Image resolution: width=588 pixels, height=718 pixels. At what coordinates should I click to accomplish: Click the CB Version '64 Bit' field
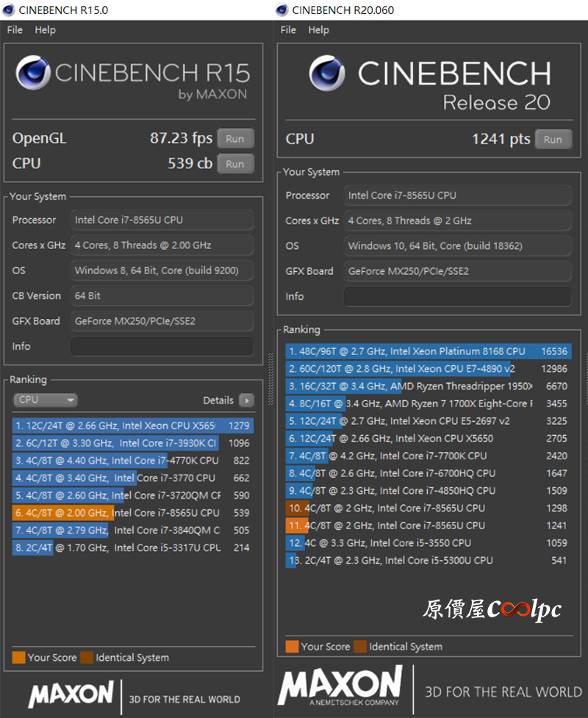[x=162, y=296]
